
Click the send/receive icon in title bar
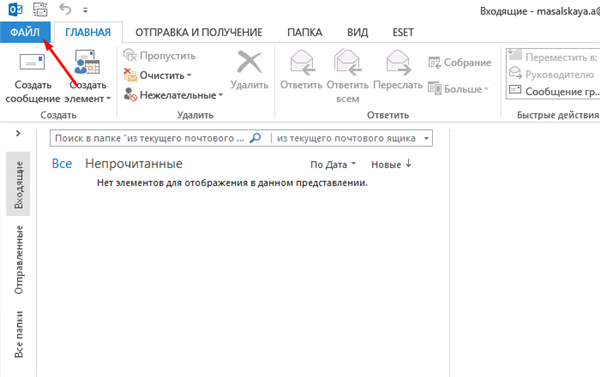click(x=40, y=9)
